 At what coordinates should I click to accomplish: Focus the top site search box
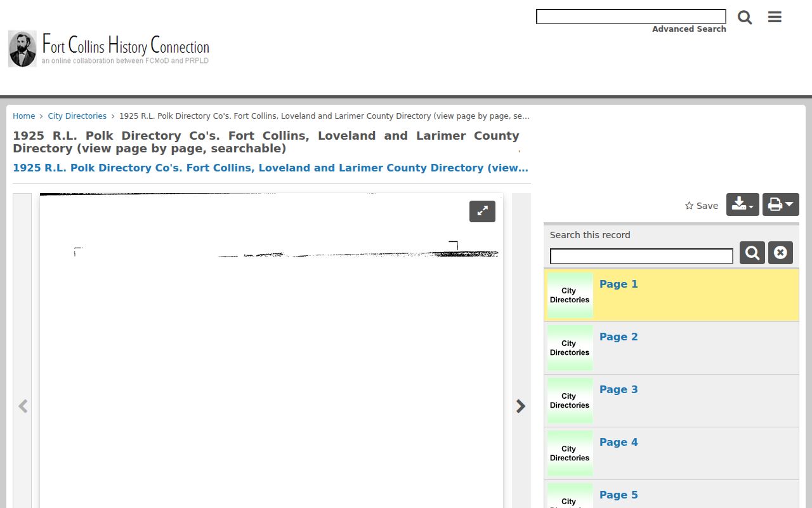(x=631, y=17)
